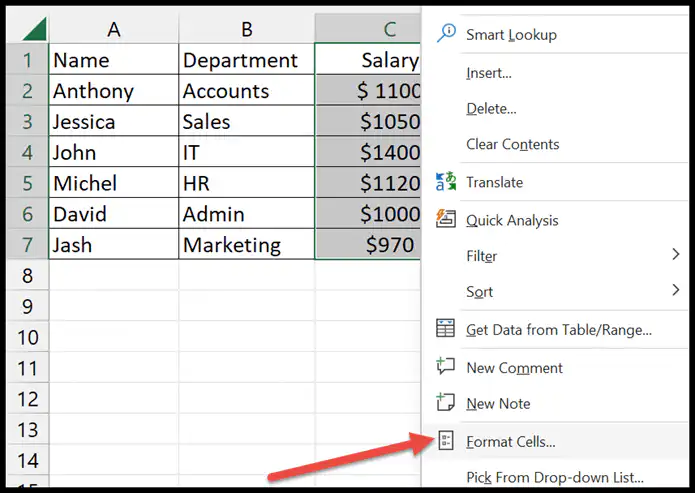Select column C header
The width and height of the screenshot is (695, 493).
click(x=368, y=29)
